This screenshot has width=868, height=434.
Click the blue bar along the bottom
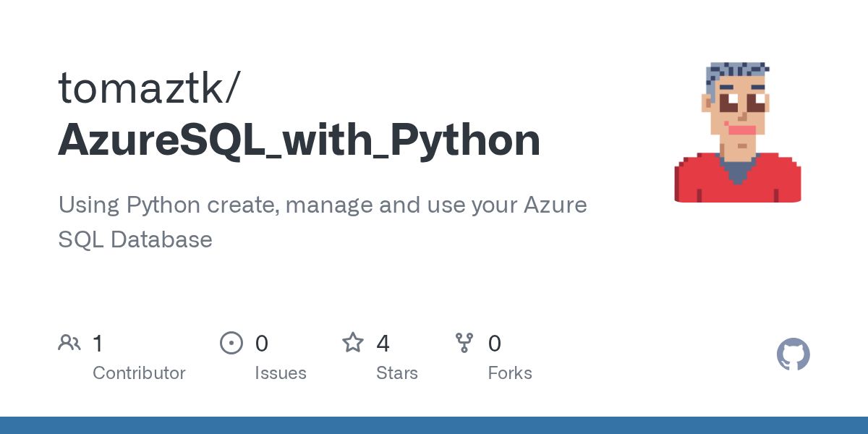(434, 425)
